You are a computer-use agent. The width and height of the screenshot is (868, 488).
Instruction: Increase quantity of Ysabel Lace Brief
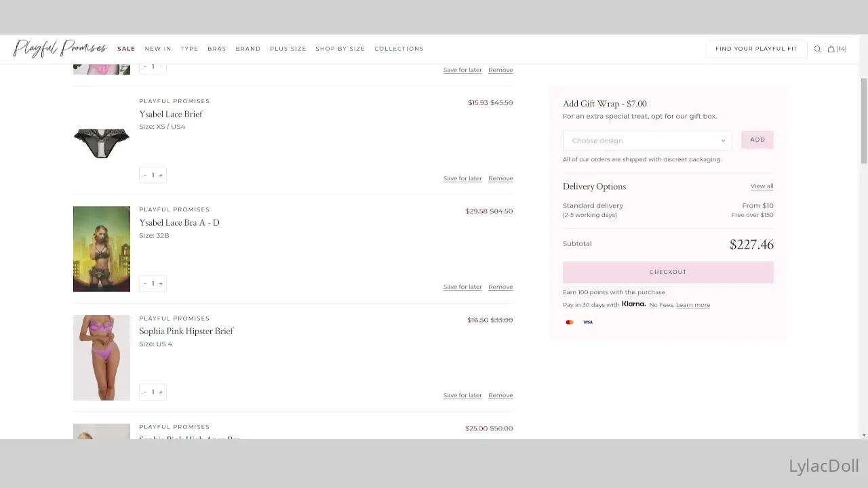point(161,175)
